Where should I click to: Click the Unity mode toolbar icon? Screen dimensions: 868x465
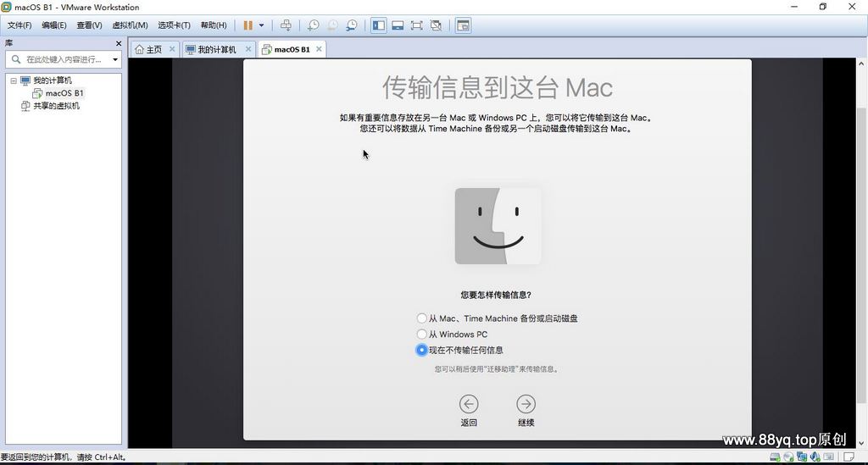pyautogui.click(x=437, y=25)
